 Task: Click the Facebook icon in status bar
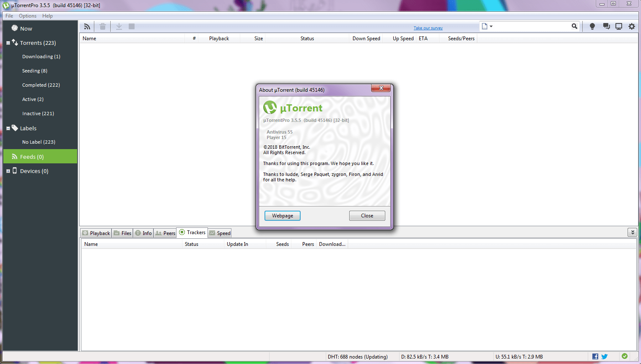click(x=595, y=356)
